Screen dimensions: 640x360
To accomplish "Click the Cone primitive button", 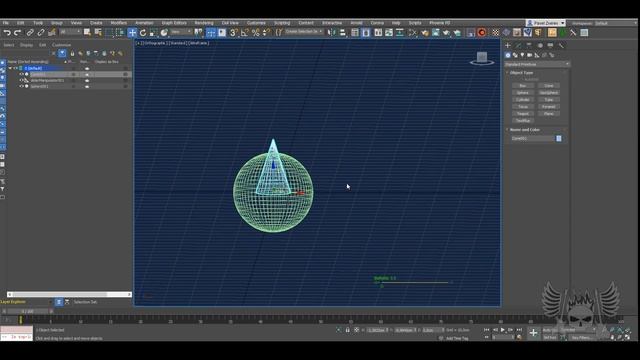I will point(549,86).
